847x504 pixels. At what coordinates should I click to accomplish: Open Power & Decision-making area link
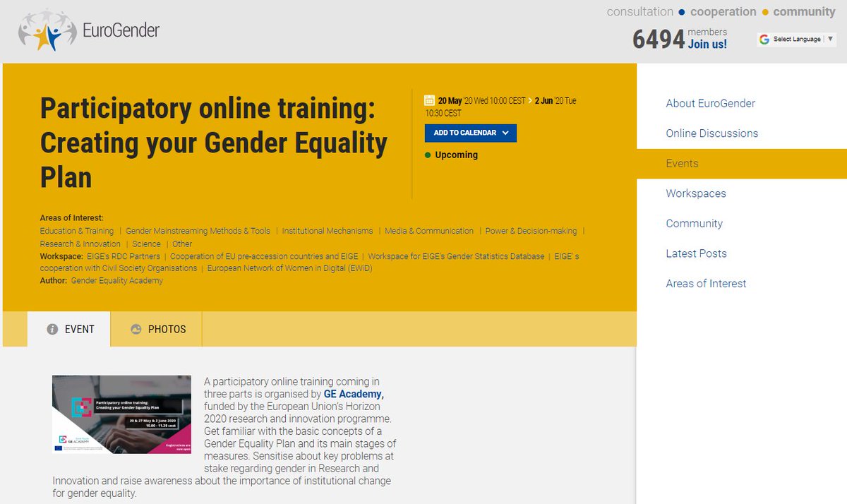(531, 231)
